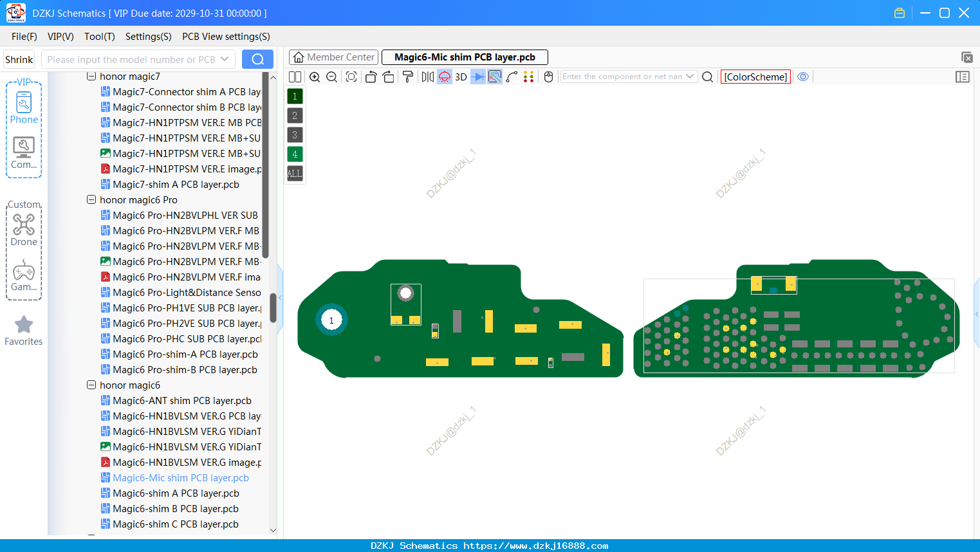Viewport: 980px width, 552px height.
Task: Click the colored dots grid icon
Action: [x=529, y=77]
